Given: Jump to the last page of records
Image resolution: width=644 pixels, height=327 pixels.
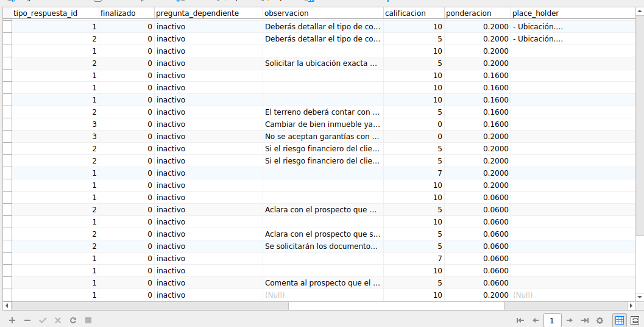Looking at the screenshot, I should (585, 320).
